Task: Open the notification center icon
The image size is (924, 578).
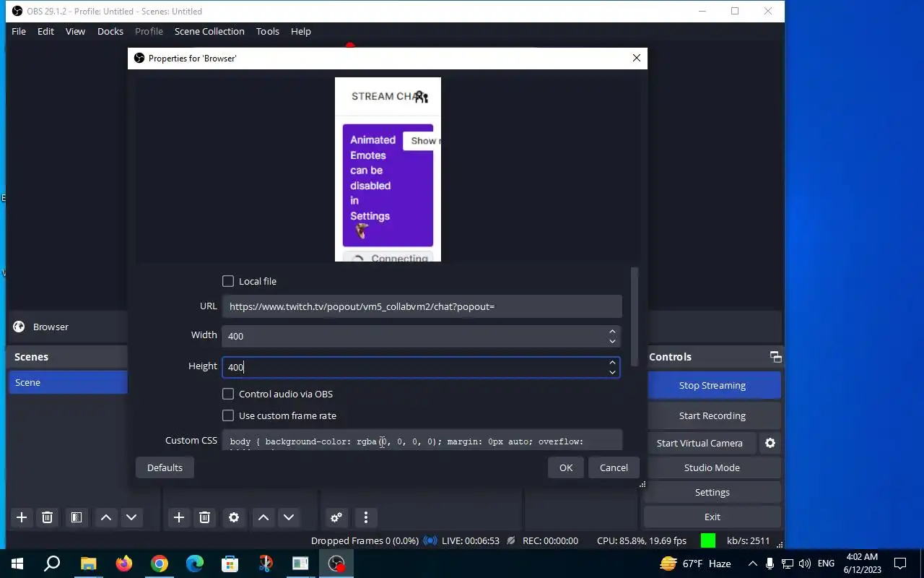Action: (x=900, y=564)
